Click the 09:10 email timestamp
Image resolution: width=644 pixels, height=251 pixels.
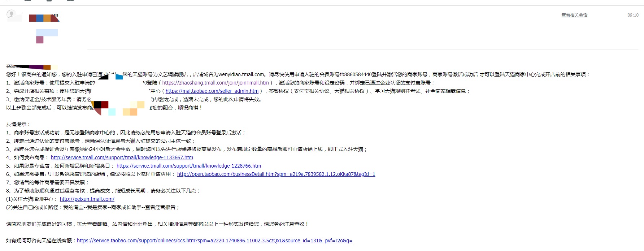point(632,15)
